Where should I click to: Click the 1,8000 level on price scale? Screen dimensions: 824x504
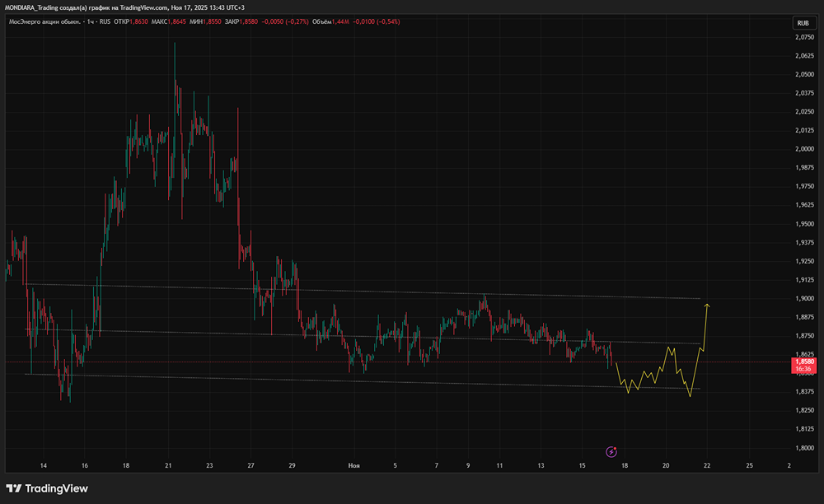click(804, 448)
